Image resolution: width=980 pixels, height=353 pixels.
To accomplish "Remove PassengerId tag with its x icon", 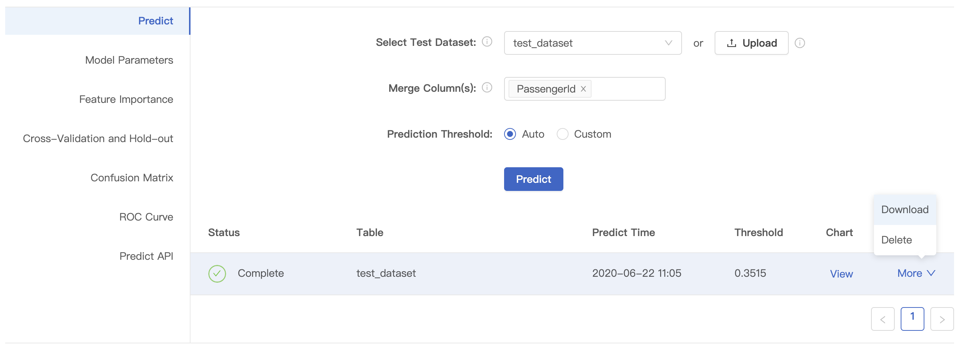I will [583, 89].
